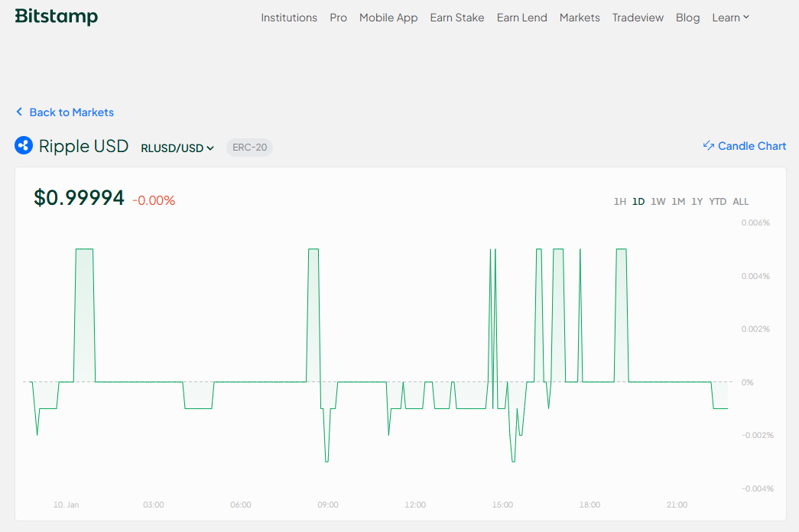Expand the RLUSD/USD pair dropdown

pyautogui.click(x=177, y=148)
